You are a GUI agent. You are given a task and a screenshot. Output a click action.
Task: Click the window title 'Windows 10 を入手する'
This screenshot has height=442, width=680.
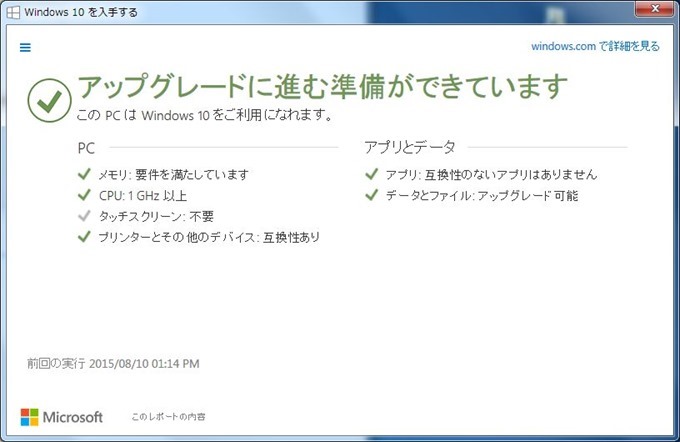(81, 12)
